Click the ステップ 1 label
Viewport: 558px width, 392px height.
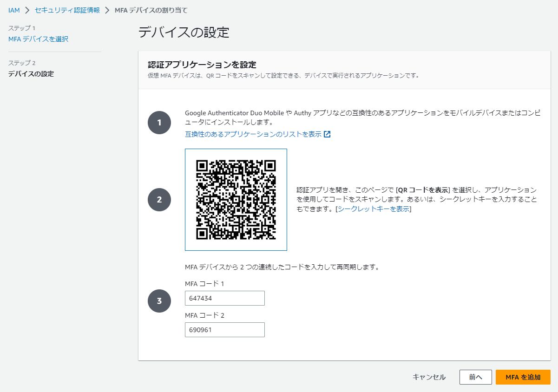pyautogui.click(x=22, y=28)
